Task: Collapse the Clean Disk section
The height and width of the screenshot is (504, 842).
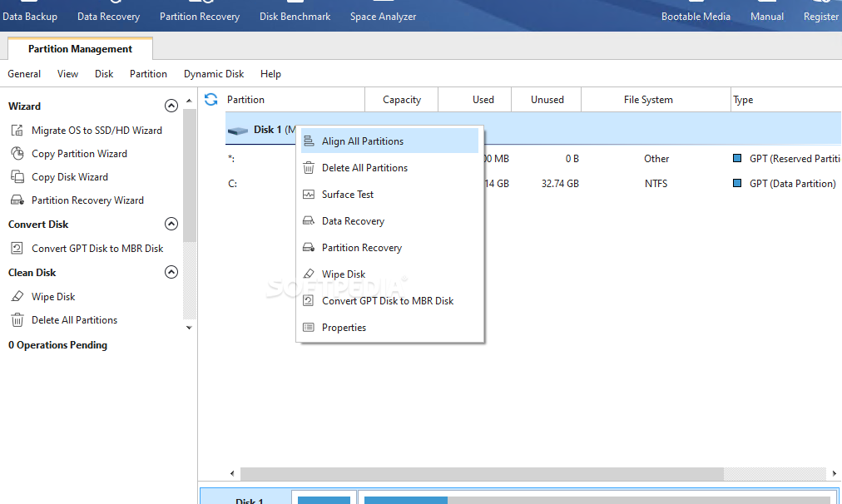Action: (x=171, y=272)
